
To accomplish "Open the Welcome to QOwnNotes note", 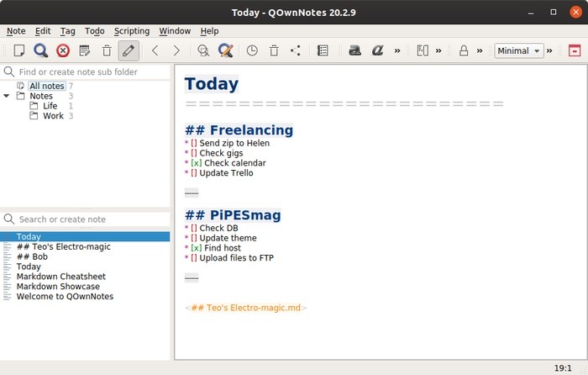I will click(65, 297).
